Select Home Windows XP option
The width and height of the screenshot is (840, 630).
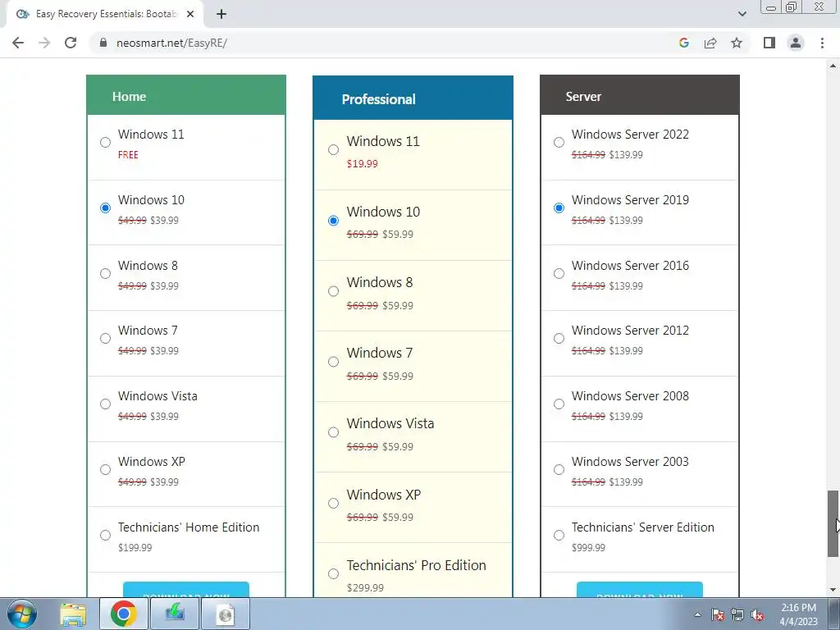pos(105,470)
